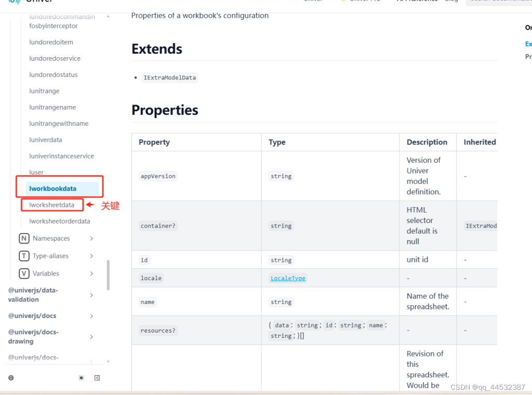The image size is (532, 395).
Task: Click the IExtraModelData extends reference
Action: (x=170, y=77)
